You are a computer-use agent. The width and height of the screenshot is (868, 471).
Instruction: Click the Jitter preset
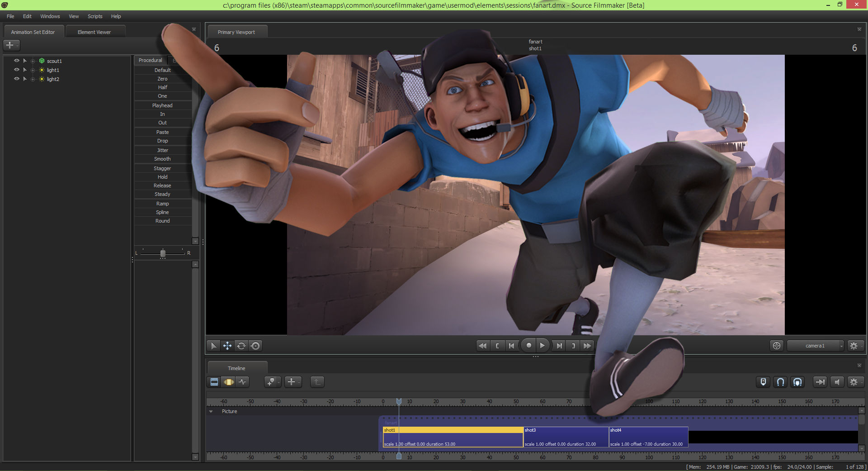tap(163, 150)
